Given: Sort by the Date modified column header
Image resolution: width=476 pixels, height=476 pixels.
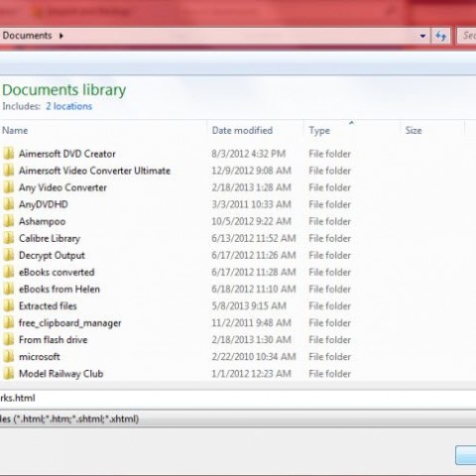Looking at the screenshot, I should [242, 130].
